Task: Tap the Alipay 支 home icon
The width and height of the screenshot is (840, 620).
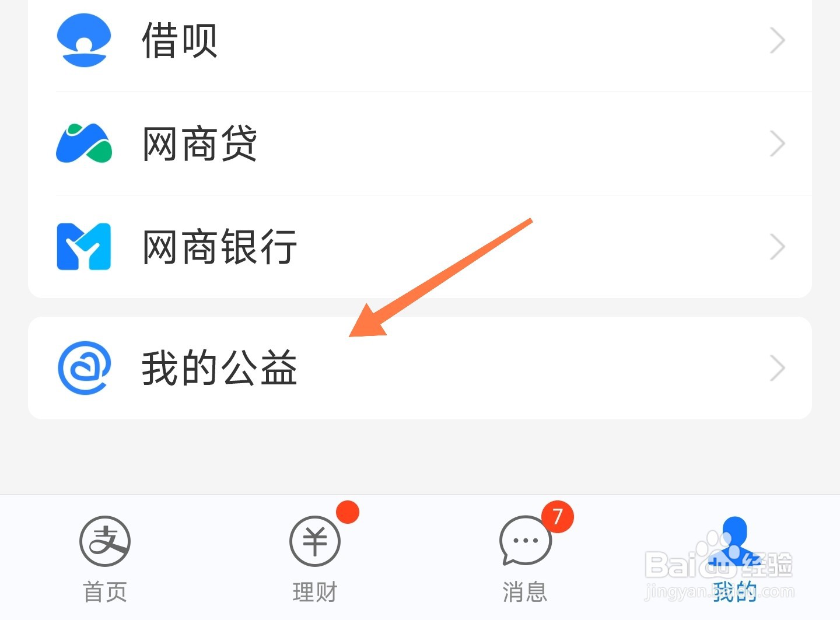Action: pos(105,541)
